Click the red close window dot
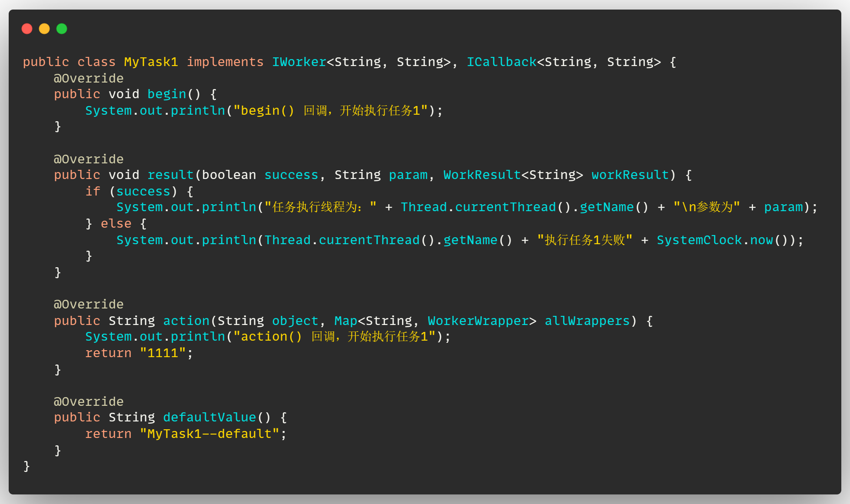The image size is (850, 504). point(27,29)
